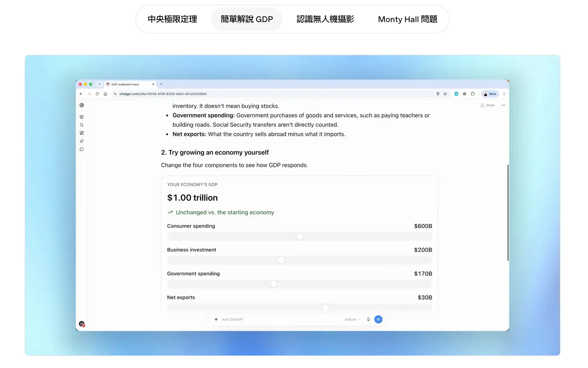Select the 簡單解說 GDP tab

(247, 19)
